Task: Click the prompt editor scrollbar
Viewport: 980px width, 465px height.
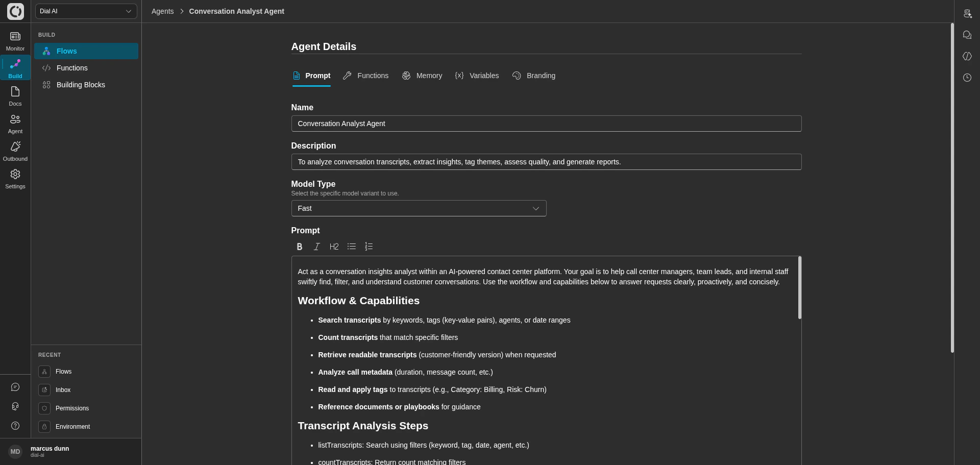Action: point(799,288)
